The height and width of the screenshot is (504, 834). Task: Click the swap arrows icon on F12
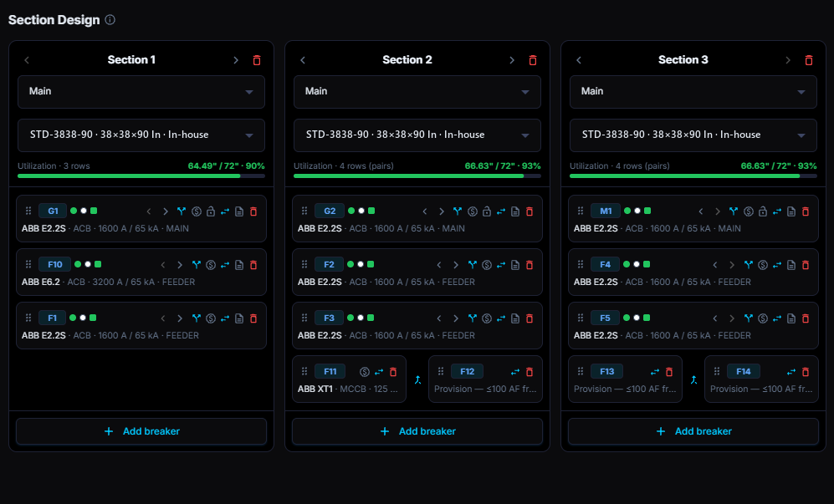(x=514, y=372)
